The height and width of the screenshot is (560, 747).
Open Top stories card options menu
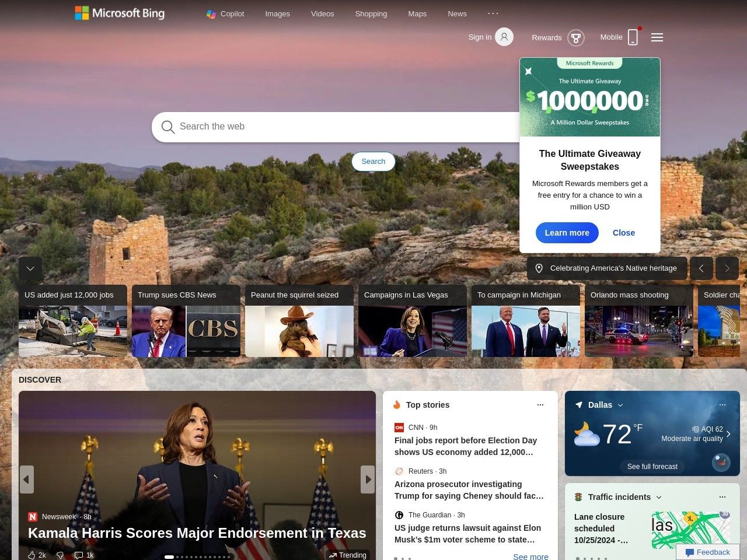click(540, 405)
